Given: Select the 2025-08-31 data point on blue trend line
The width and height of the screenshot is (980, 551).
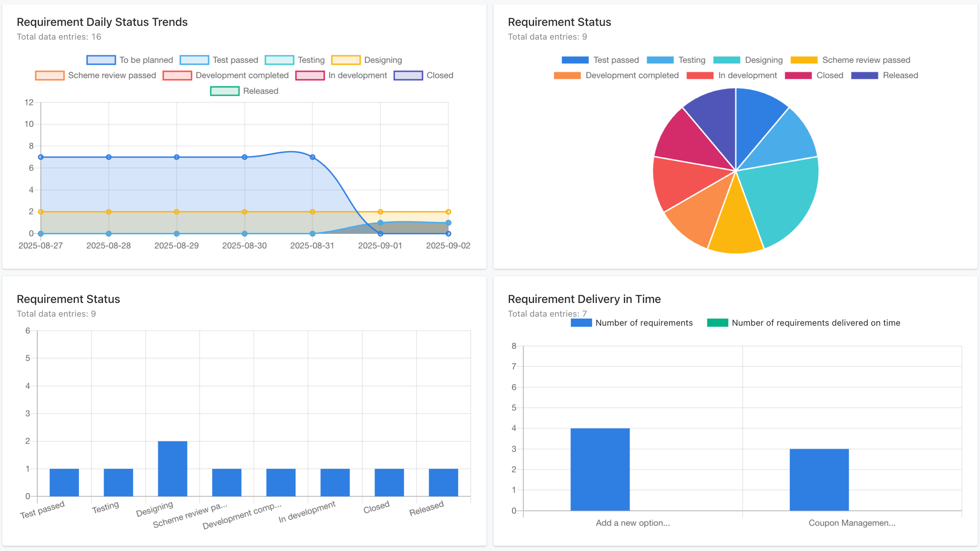Looking at the screenshot, I should pyautogui.click(x=312, y=157).
